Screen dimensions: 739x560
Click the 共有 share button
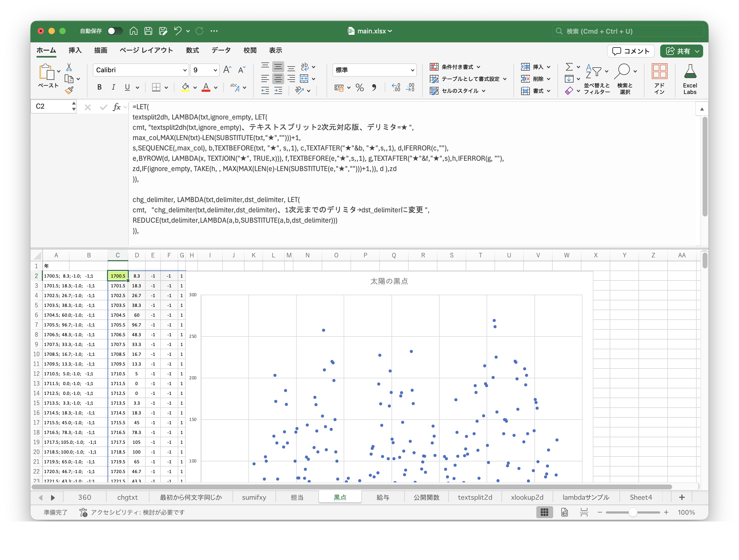point(681,51)
